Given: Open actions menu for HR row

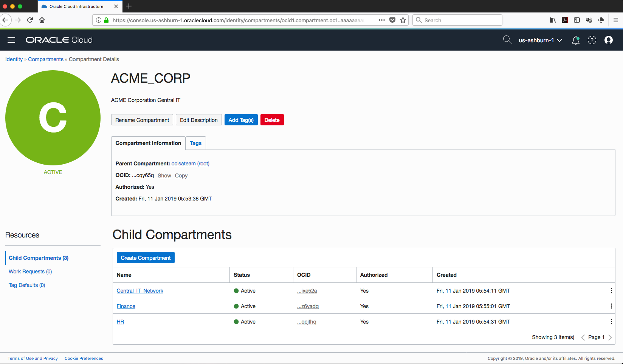Looking at the screenshot, I should click(x=611, y=322).
